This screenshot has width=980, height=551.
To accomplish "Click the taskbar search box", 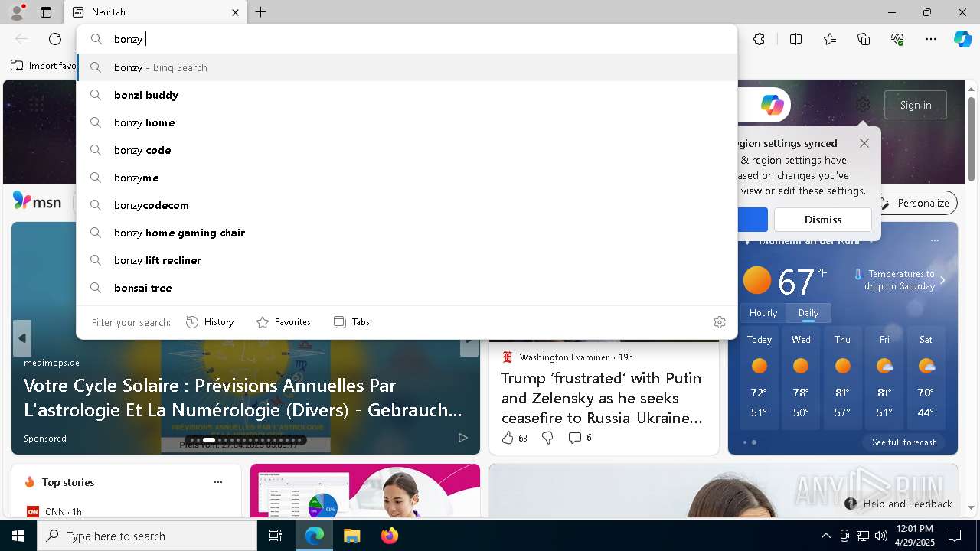I will [147, 536].
